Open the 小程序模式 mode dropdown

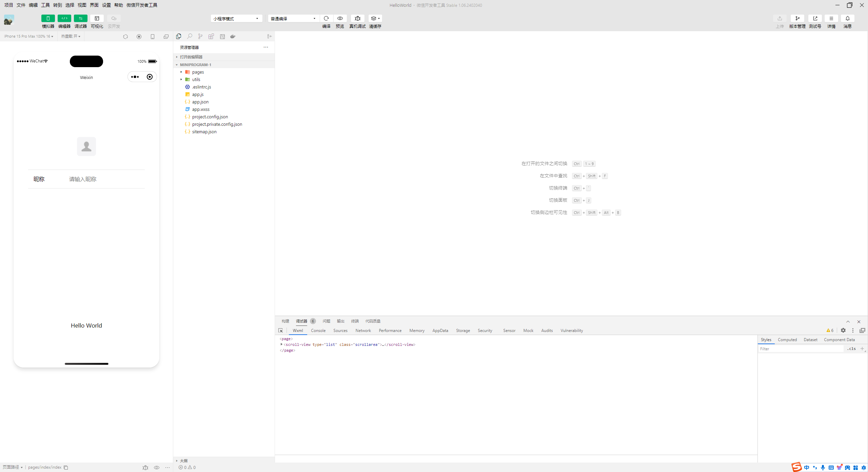[x=236, y=18]
